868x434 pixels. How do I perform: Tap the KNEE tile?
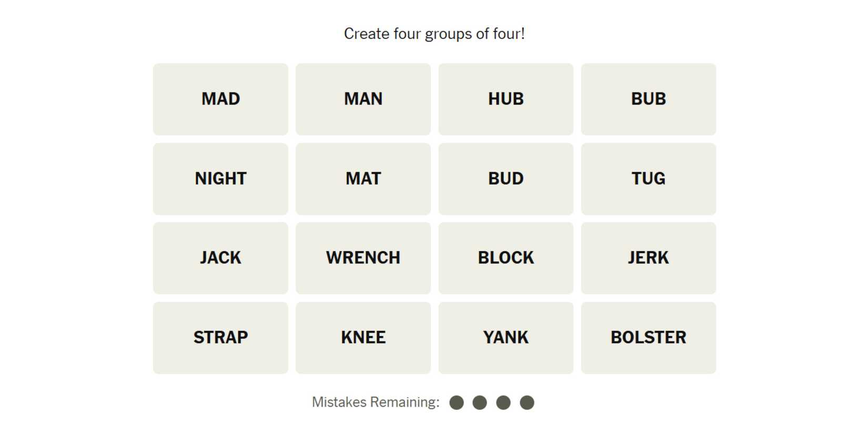click(363, 337)
